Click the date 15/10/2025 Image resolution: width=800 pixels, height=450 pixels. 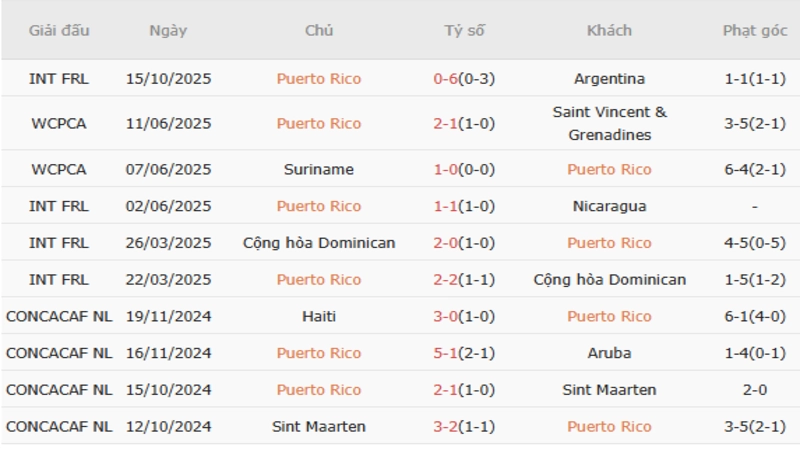click(168, 79)
